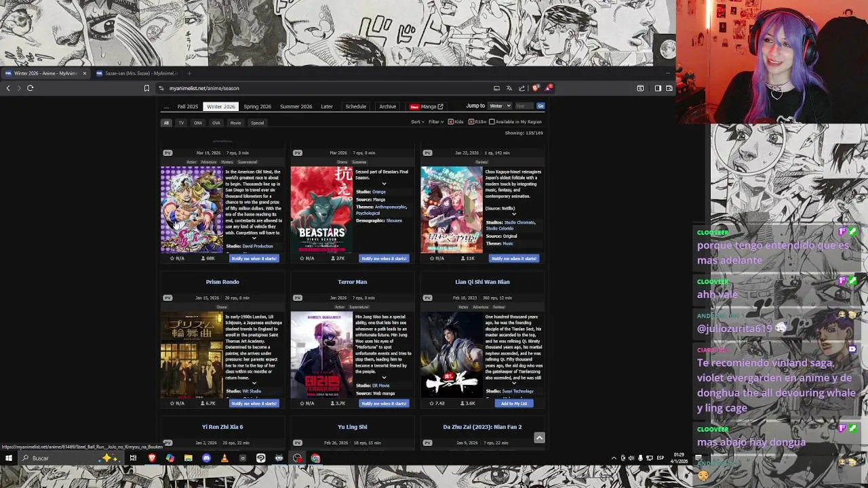Screen dimensions: 868x488
Task: Expand the Prism Rondo synopsis chevron
Action: pos(254,384)
